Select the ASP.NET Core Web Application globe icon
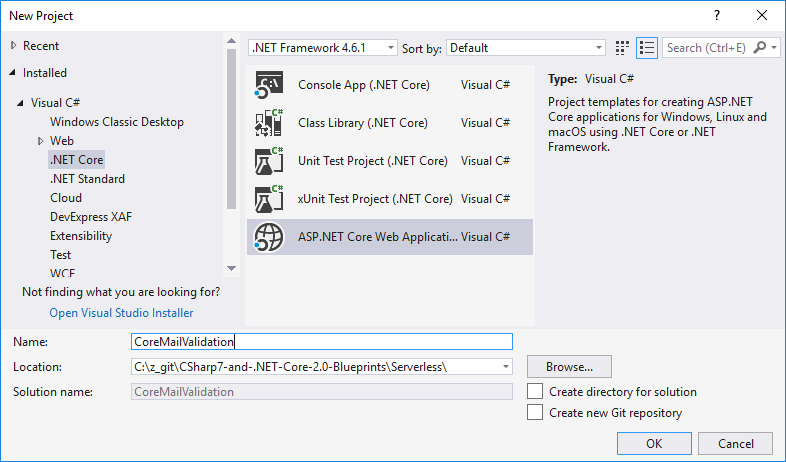Image resolution: width=786 pixels, height=462 pixels. pos(269,237)
